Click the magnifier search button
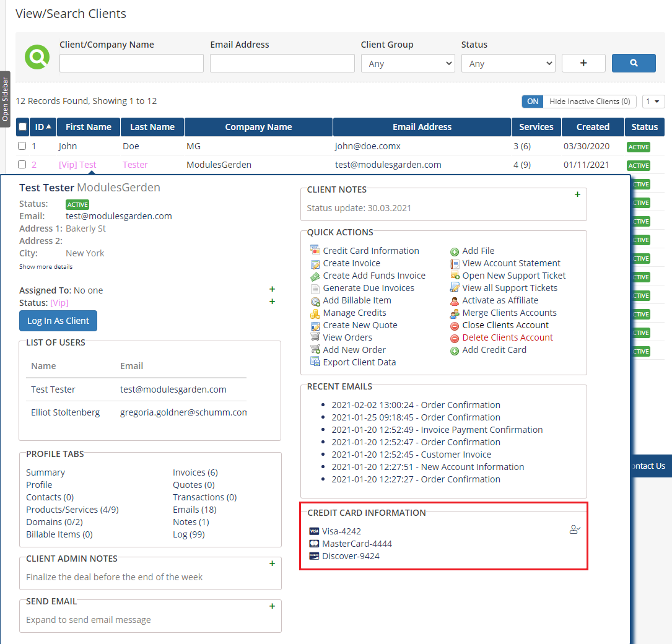 click(x=634, y=63)
